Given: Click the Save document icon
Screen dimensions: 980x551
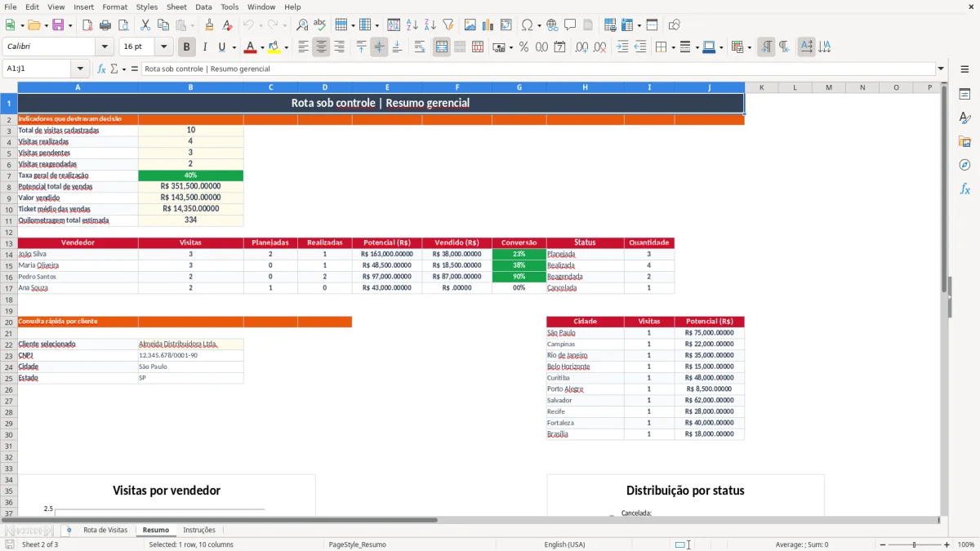Looking at the screenshot, I should (58, 25).
